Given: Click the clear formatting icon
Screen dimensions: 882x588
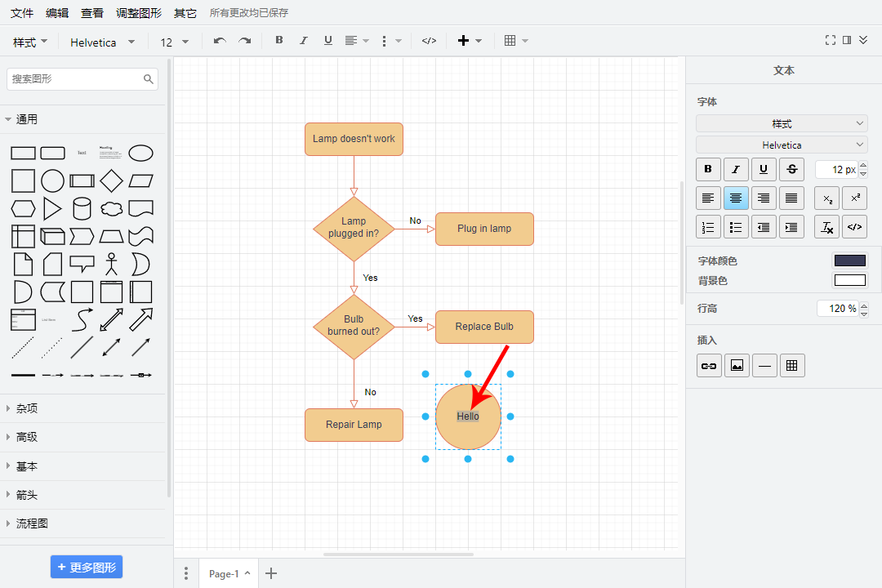Looking at the screenshot, I should 827,227.
